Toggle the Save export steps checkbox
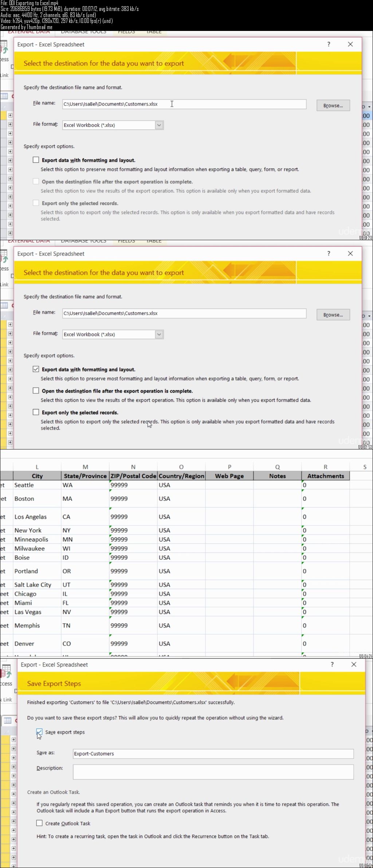Screen dimensions: 373x868 (39, 732)
